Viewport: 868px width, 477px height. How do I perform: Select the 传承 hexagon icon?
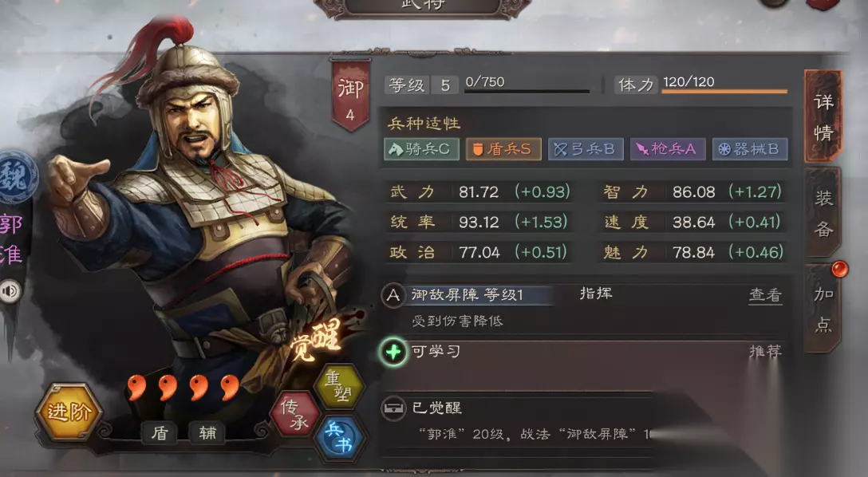click(295, 414)
